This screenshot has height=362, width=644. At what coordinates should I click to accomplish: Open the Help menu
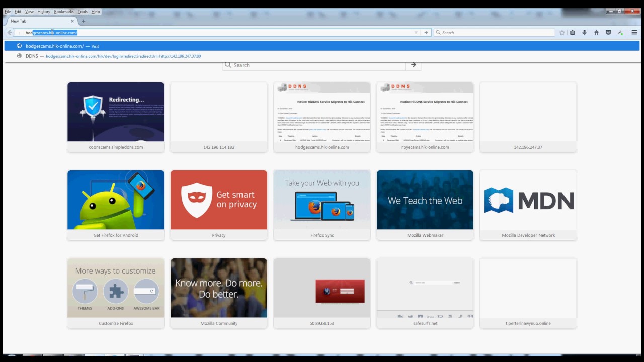pos(96,11)
